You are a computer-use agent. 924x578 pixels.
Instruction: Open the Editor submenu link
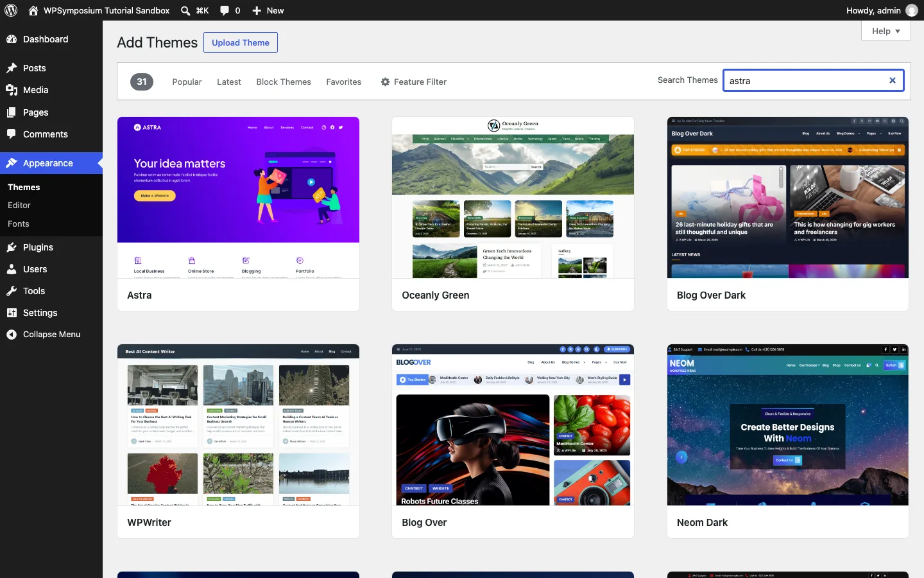19,206
